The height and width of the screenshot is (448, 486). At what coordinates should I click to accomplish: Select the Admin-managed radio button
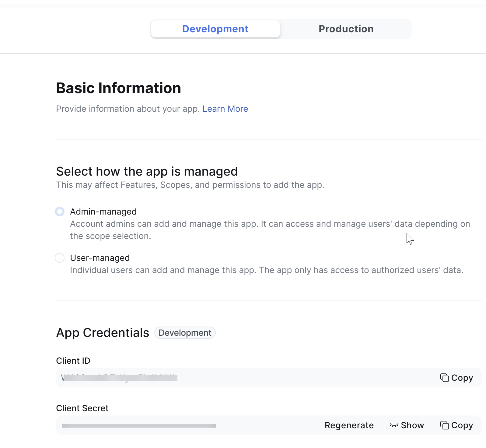point(60,212)
